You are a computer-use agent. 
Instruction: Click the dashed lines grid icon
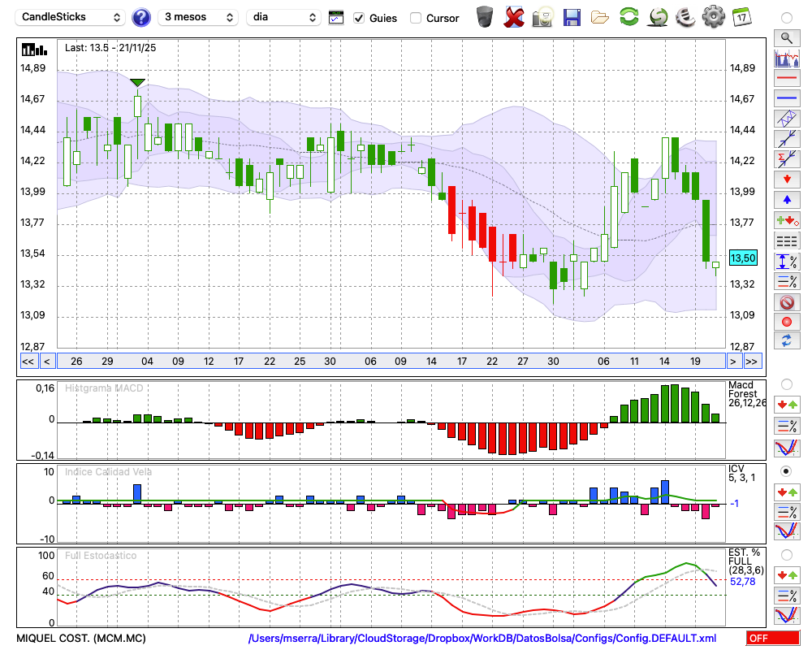pyautogui.click(x=787, y=240)
